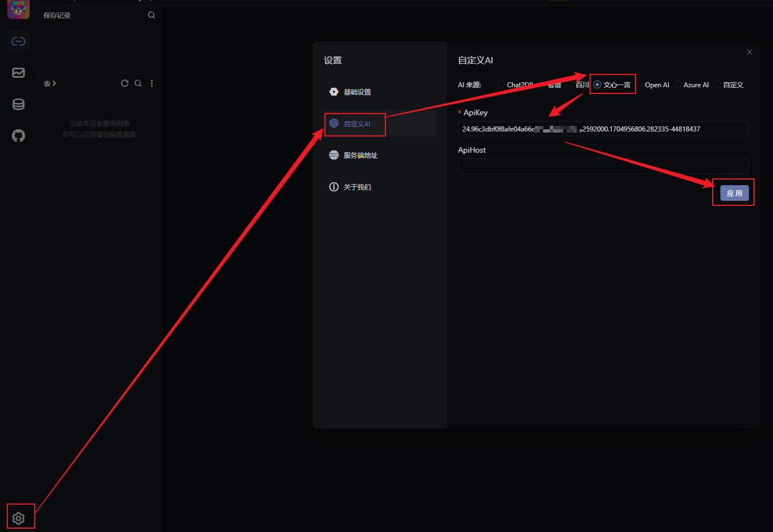
Task: Select Open AI source radio
Action: click(639, 85)
